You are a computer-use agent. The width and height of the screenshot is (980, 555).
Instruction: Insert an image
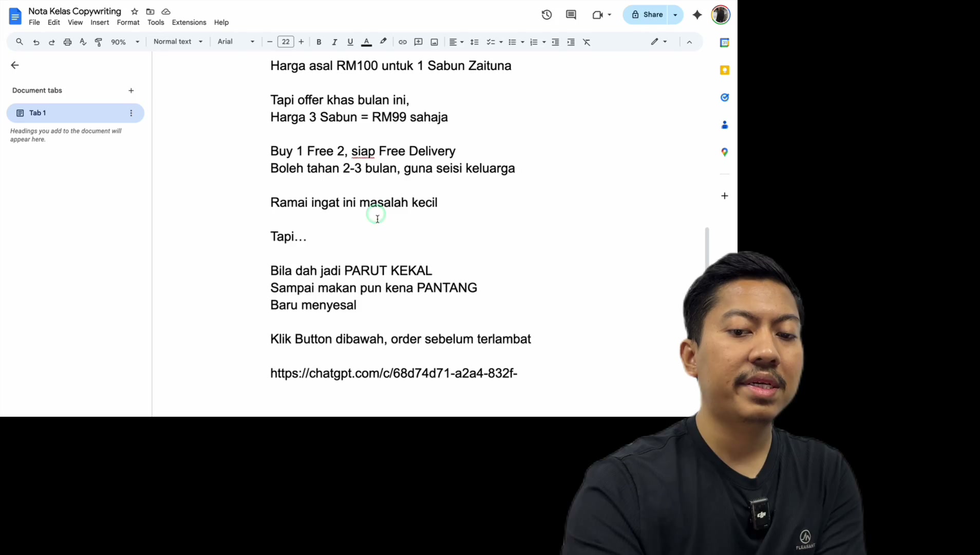[x=434, y=42]
